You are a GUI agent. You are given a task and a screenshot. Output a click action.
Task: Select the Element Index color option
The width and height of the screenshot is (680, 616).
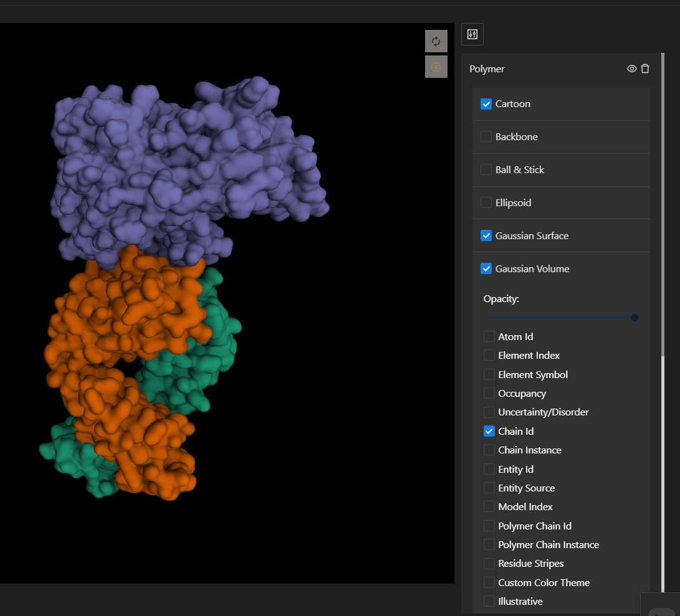[x=489, y=356]
